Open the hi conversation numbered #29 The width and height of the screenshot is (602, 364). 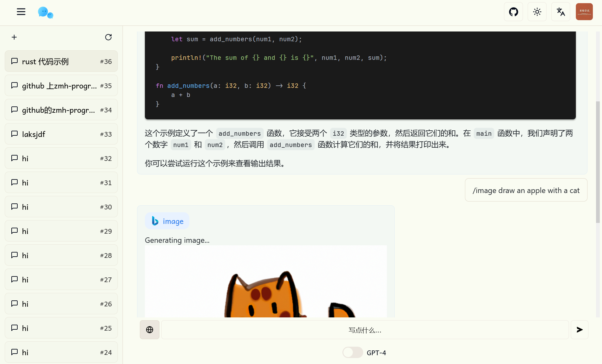tap(61, 231)
